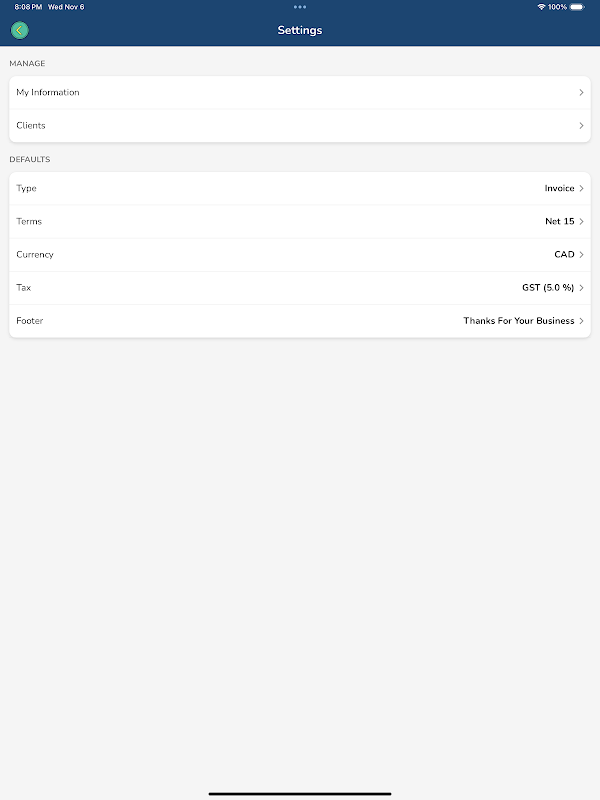This screenshot has height=800, width=600.
Task: Tap the Footer row label
Action: (x=30, y=321)
